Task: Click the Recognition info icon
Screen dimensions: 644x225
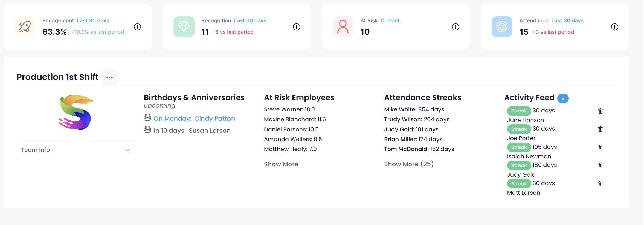Action: click(297, 27)
